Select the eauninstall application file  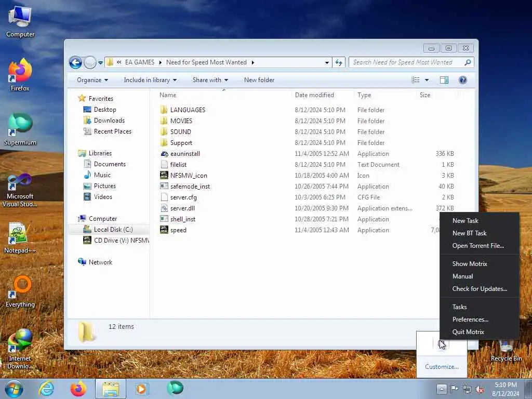[x=185, y=154]
